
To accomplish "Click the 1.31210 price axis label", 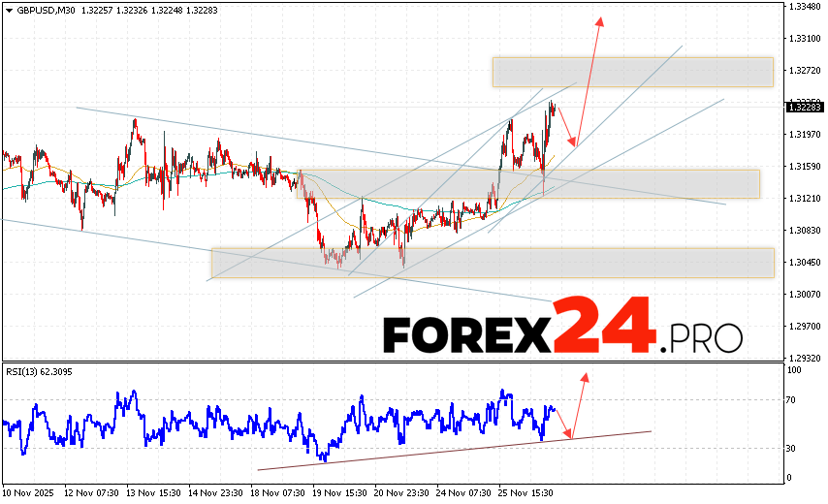I will [807, 199].
